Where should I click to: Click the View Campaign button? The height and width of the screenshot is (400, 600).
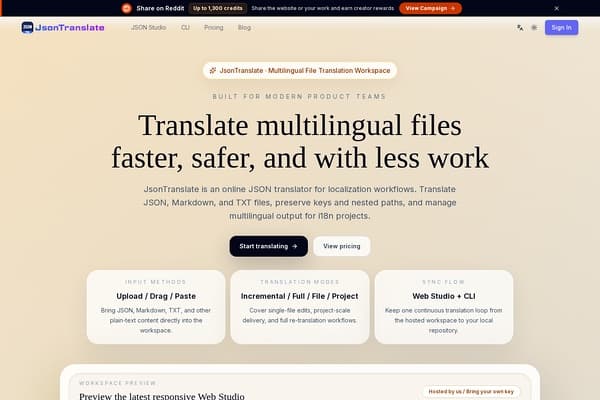click(x=430, y=8)
